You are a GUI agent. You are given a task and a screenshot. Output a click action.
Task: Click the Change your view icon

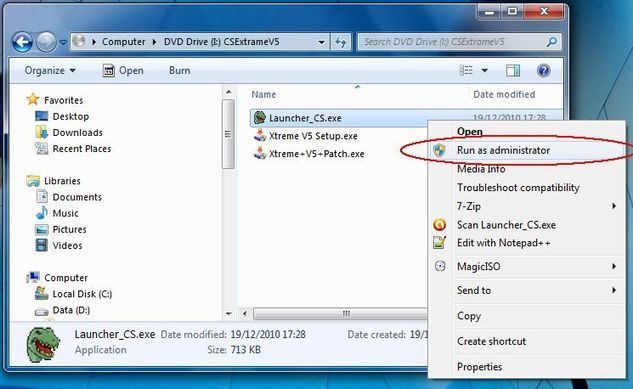pyautogui.click(x=466, y=71)
